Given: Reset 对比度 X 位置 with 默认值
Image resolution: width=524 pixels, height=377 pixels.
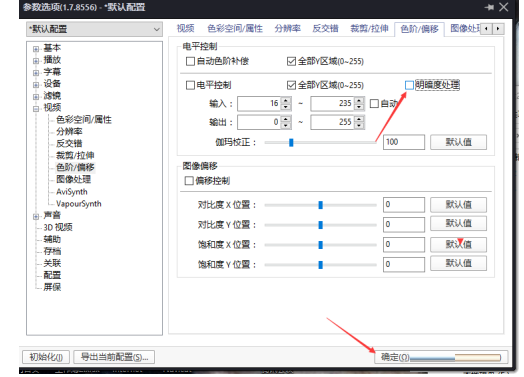Looking at the screenshot, I should 458,205.
